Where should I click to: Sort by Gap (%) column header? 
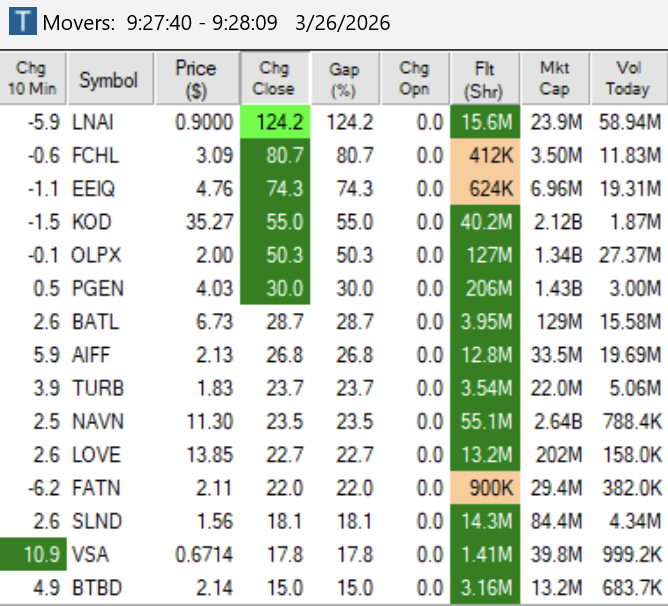[346, 78]
